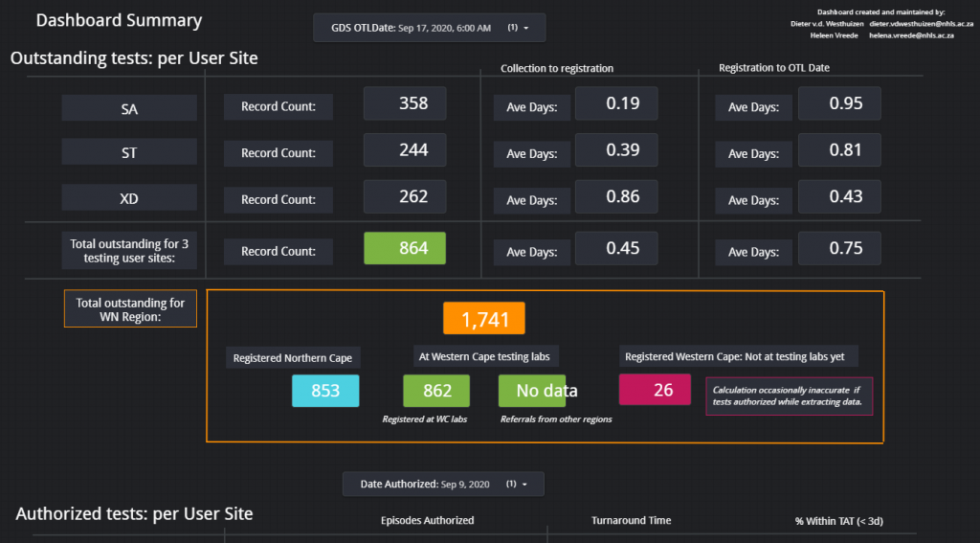
Task: Click the XD record count value 262
Action: click(404, 196)
